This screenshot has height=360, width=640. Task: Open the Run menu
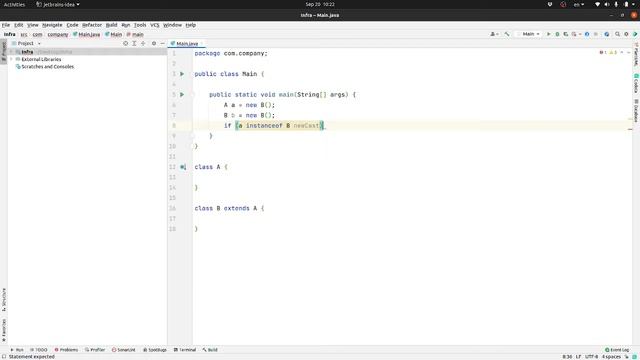[x=126, y=25]
